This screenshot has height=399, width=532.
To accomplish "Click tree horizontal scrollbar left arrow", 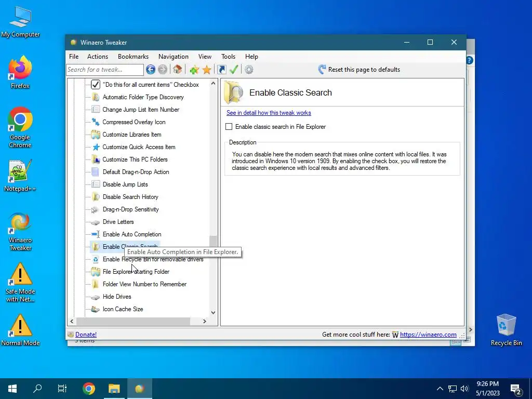I will point(72,321).
